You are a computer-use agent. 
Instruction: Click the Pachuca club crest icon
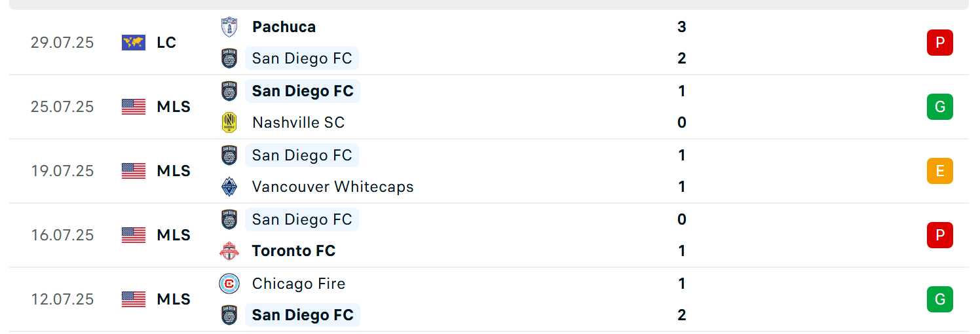pyautogui.click(x=229, y=27)
